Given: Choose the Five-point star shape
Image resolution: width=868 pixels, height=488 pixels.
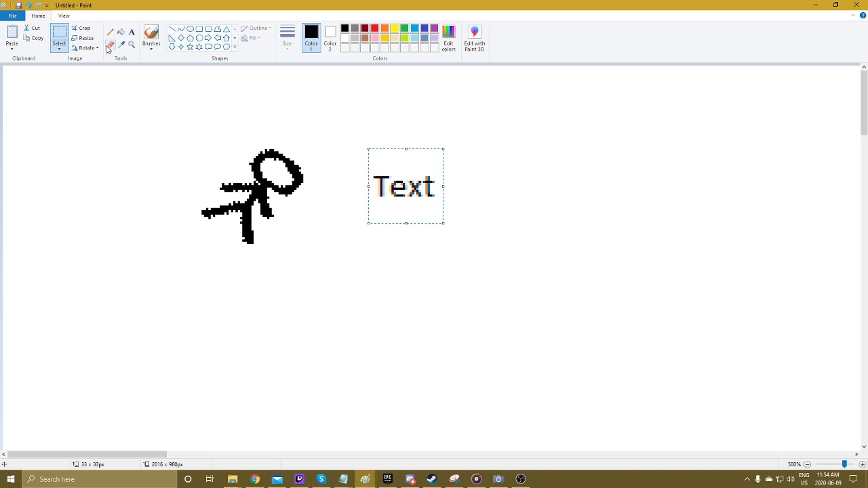Looking at the screenshot, I should click(x=190, y=47).
